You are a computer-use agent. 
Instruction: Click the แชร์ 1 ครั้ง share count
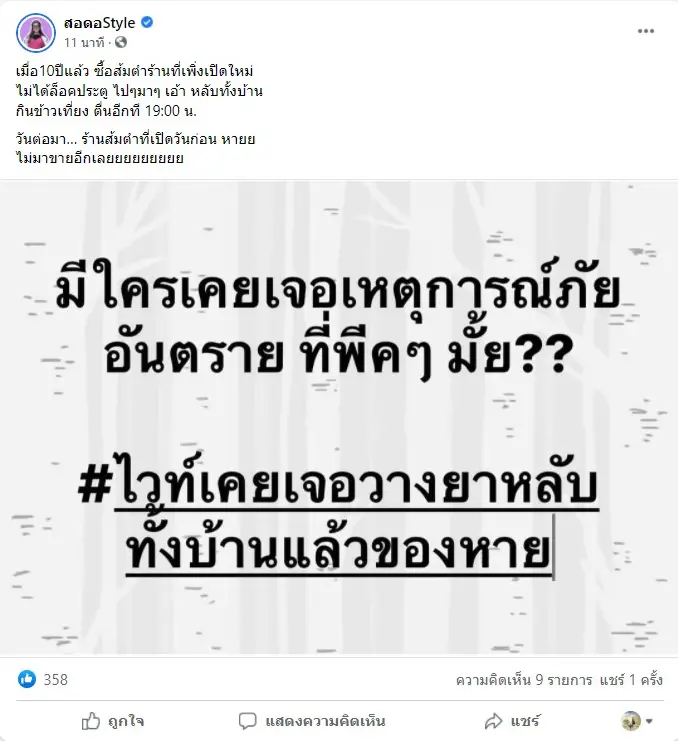click(631, 680)
